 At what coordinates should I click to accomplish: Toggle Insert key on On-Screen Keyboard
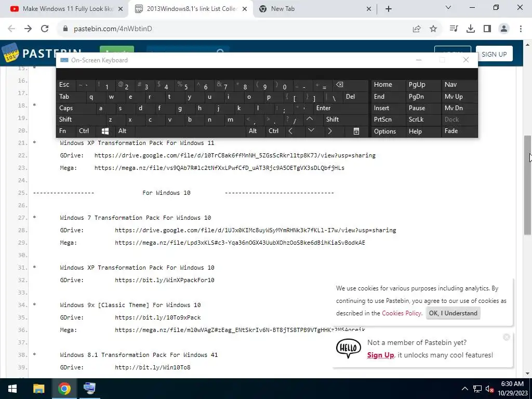point(388,108)
